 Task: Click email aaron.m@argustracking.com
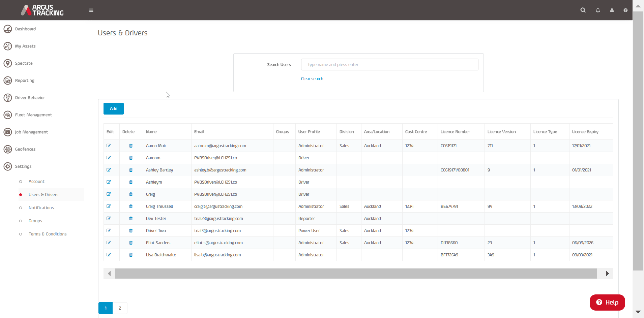click(x=220, y=146)
